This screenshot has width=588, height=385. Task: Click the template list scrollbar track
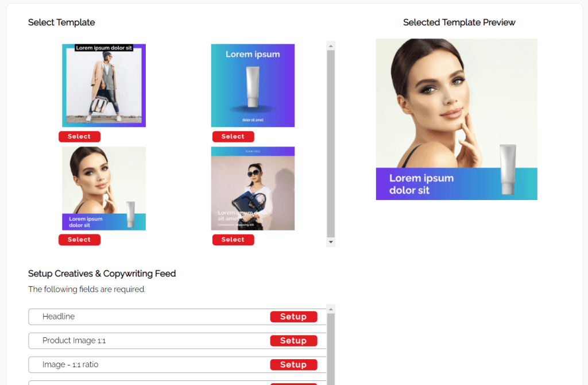[331, 144]
